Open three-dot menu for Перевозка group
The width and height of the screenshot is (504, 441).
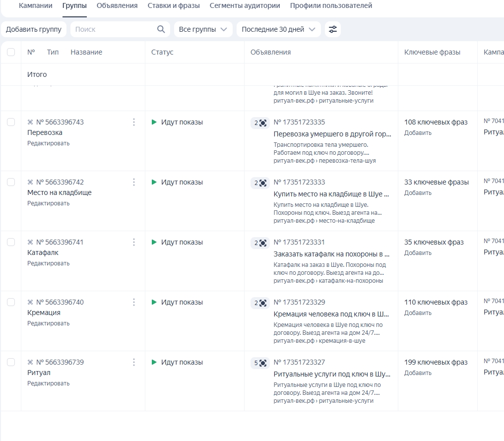click(134, 122)
